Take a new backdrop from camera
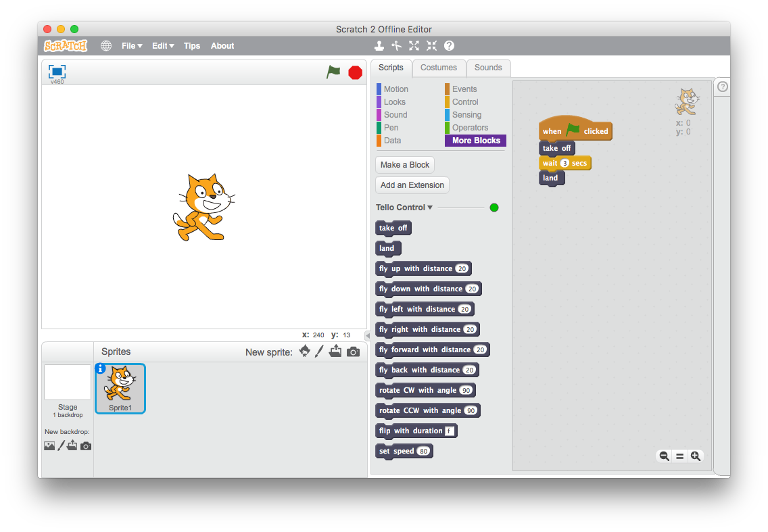 point(86,445)
